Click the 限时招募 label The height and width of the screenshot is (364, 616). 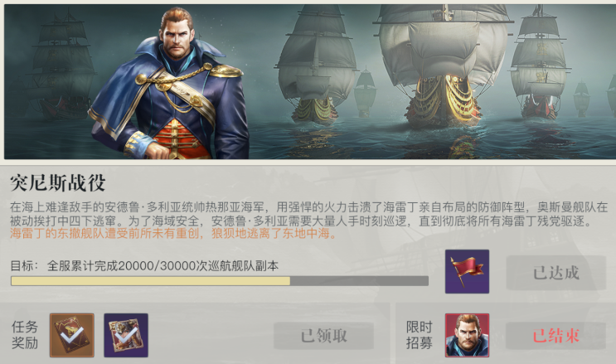pyautogui.click(x=419, y=335)
